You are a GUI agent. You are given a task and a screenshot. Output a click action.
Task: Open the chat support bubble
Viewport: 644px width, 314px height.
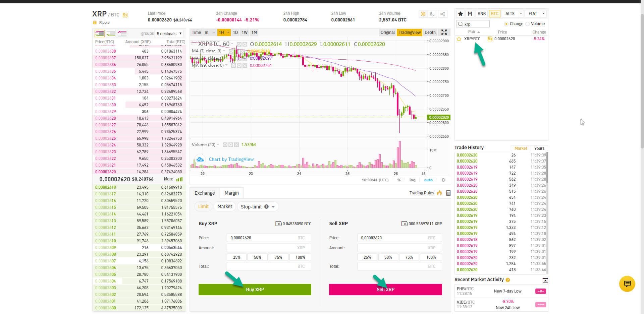627,284
